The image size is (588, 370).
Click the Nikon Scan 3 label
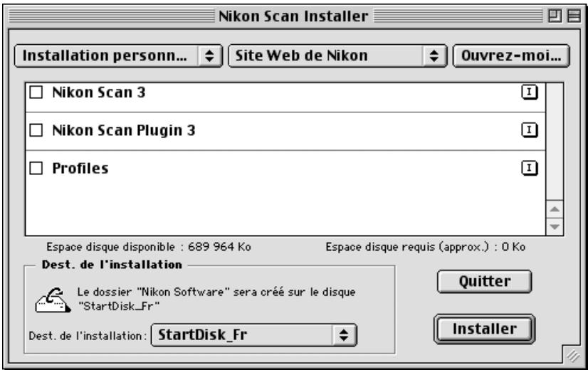pos(99,92)
